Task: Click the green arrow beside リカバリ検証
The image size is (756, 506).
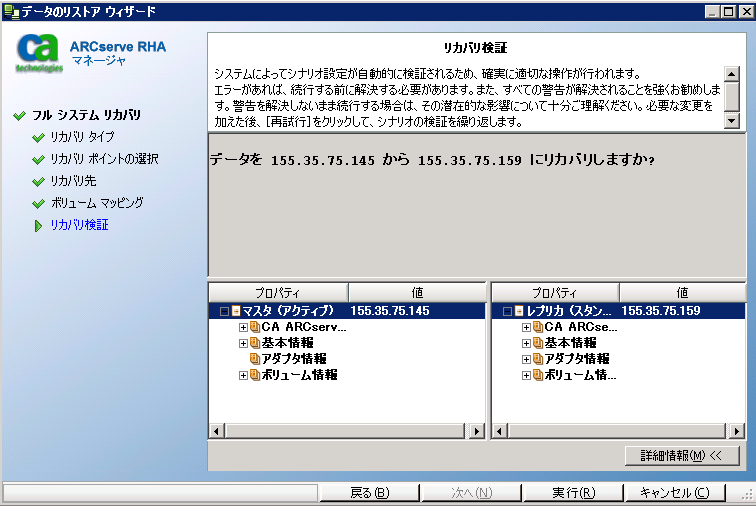Action: coord(38,226)
